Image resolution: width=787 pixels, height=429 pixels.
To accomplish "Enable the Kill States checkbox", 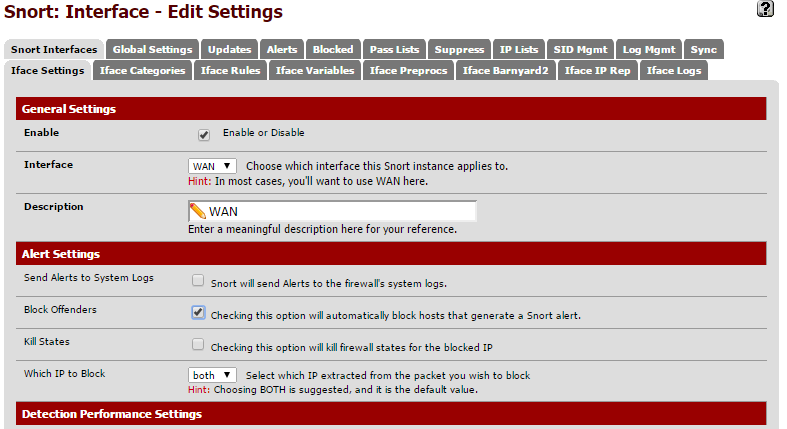I will pyautogui.click(x=198, y=344).
